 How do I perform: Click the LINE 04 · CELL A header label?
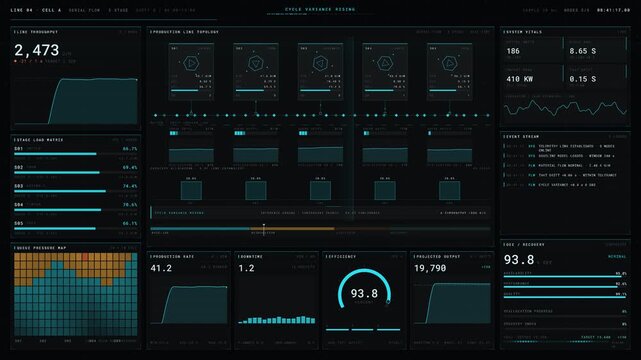tap(36, 10)
